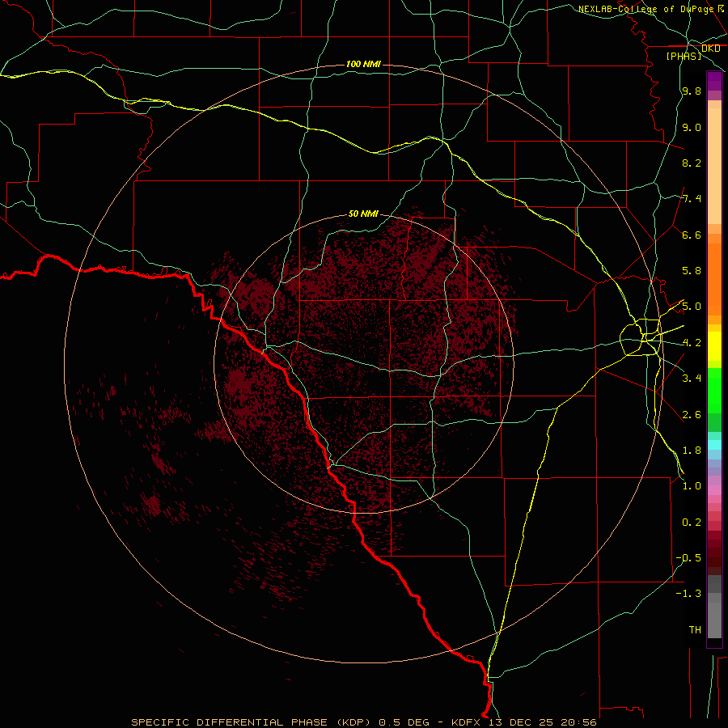The image size is (728, 728).
Task: Click the 5.8 scale value label
Action: [692, 271]
